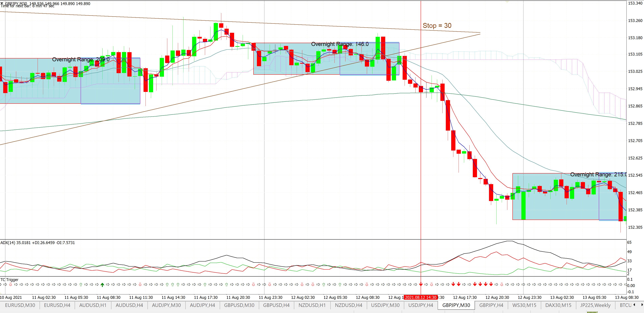Select the AUDJPY,M30 chart tab

pos(166,305)
